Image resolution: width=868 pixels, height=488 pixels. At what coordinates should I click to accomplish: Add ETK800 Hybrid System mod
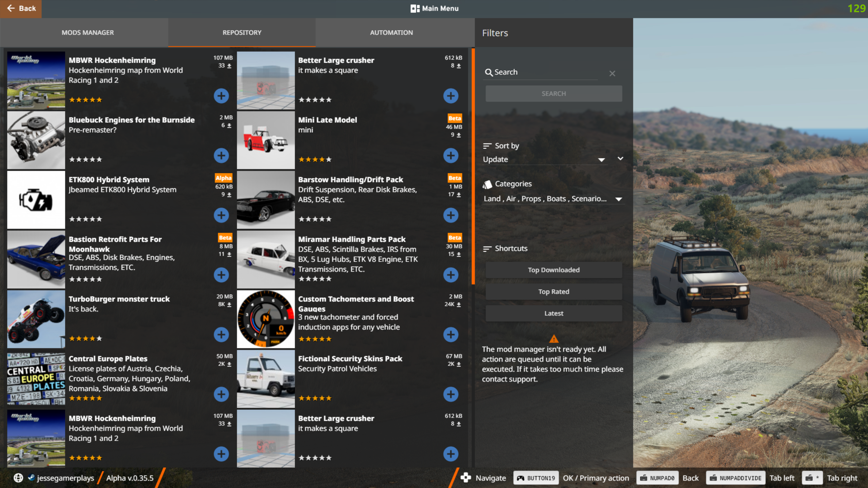(x=221, y=215)
